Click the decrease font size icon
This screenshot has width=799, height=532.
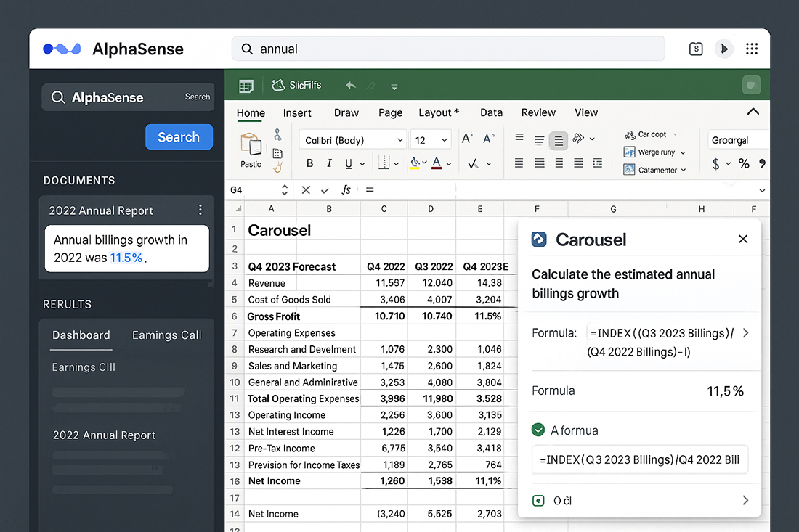(488, 139)
